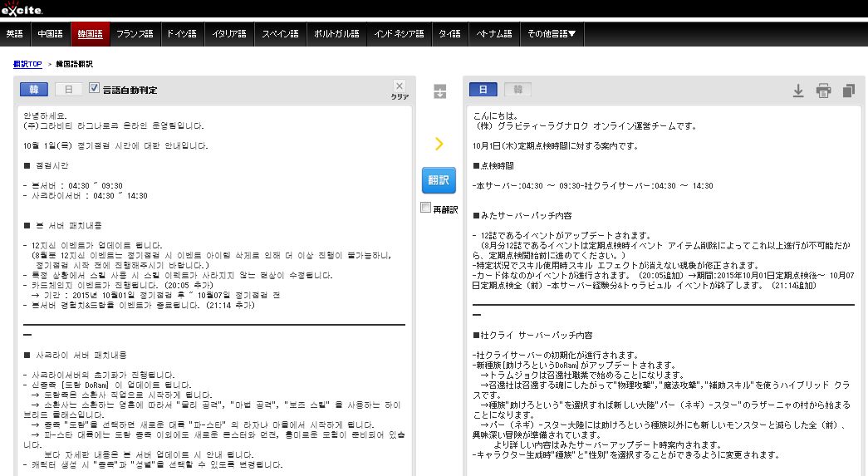
Task: Switch to タイ語 translation tab
Action: tap(449, 34)
